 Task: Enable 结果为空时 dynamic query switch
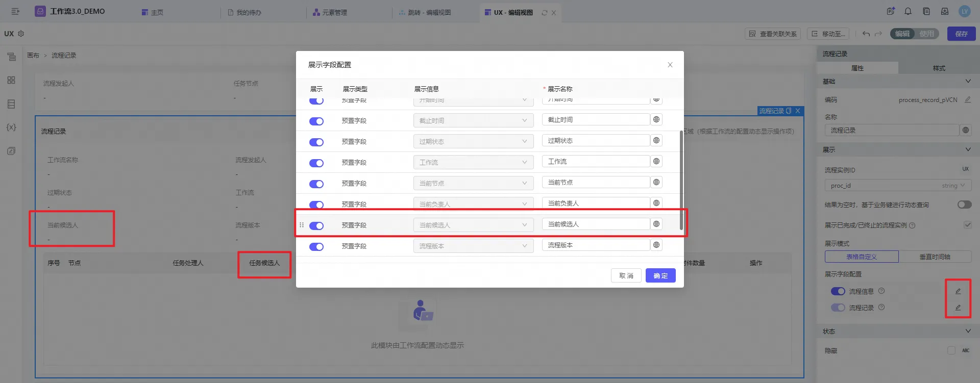[964, 205]
